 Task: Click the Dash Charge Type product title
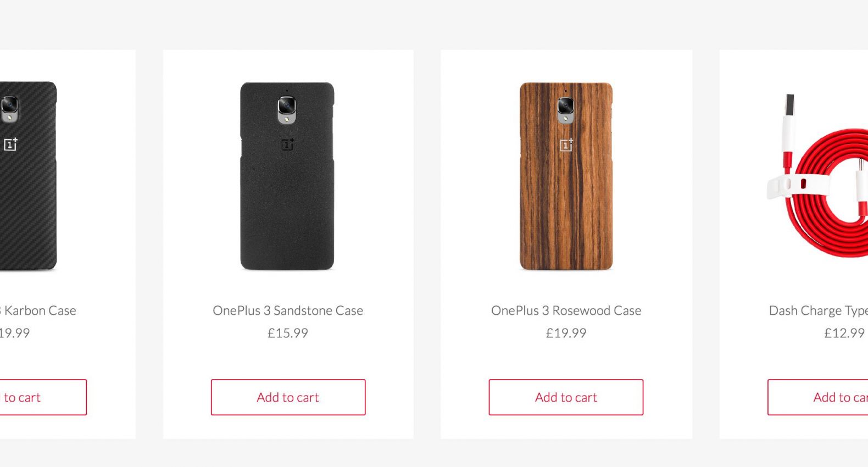click(x=819, y=311)
